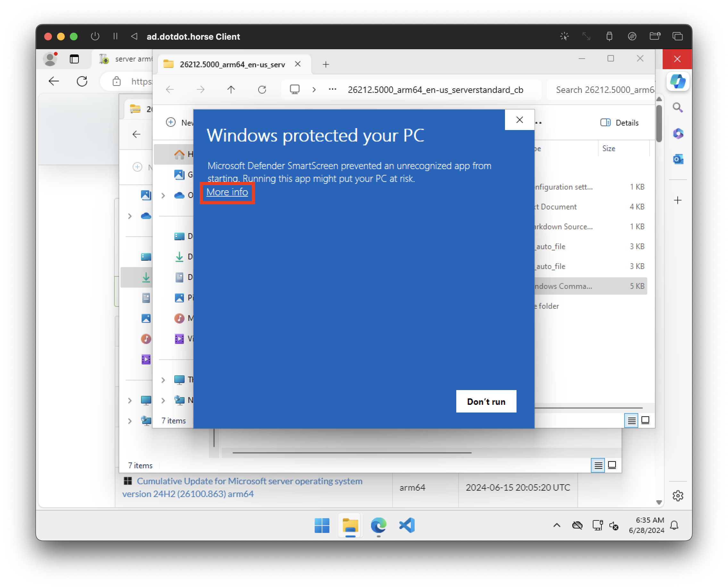Go up one folder level in File Explorer

tap(231, 90)
